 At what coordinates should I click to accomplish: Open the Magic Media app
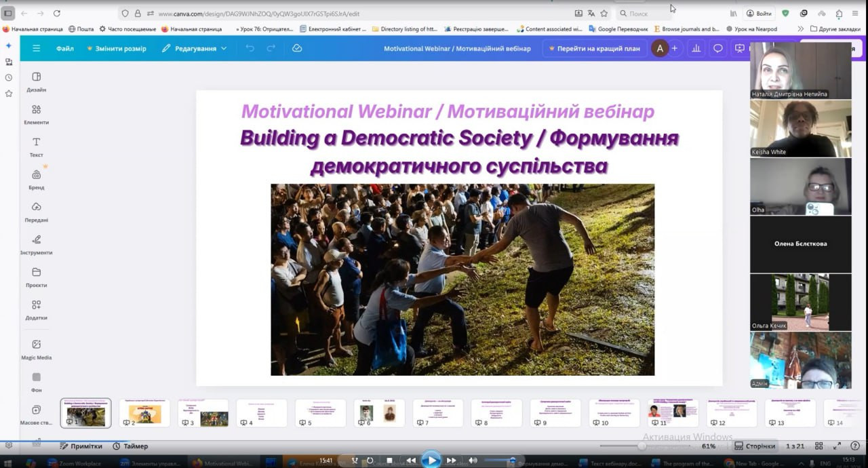(x=37, y=349)
